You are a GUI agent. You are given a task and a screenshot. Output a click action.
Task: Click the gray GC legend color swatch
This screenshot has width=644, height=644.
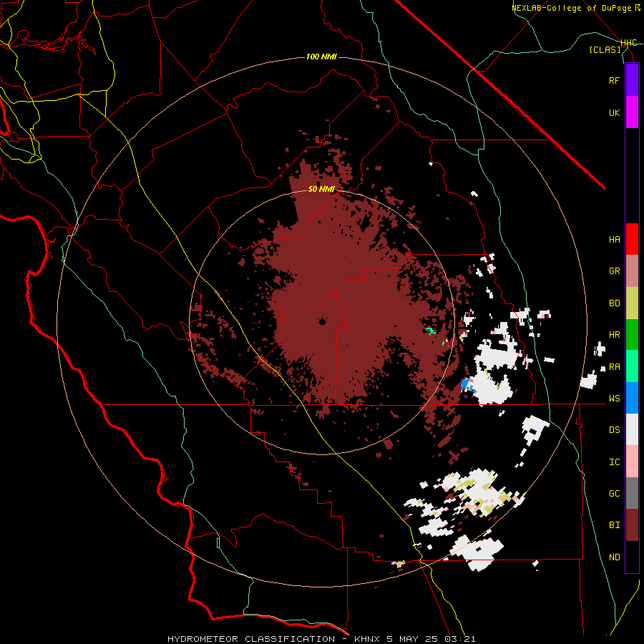point(632,493)
